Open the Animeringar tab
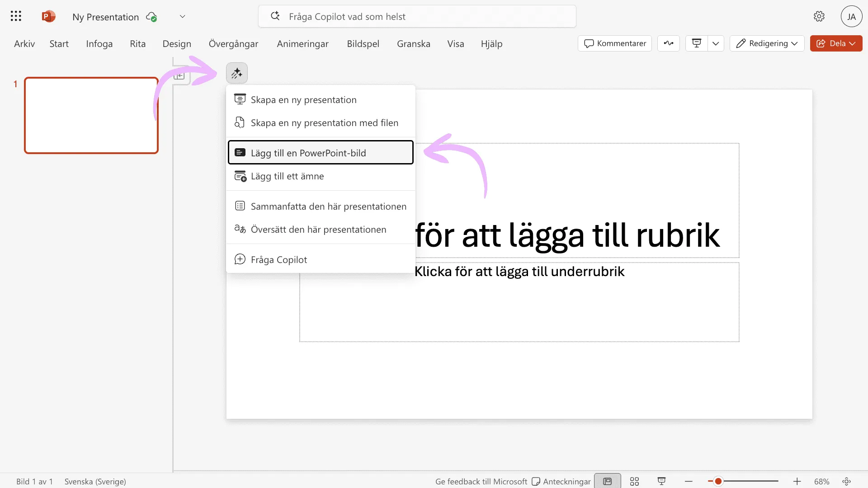 tap(302, 44)
